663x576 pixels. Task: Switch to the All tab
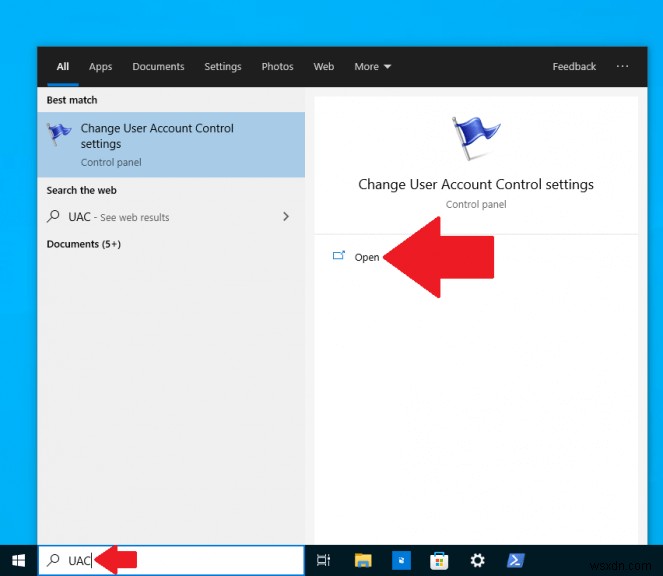(x=63, y=66)
